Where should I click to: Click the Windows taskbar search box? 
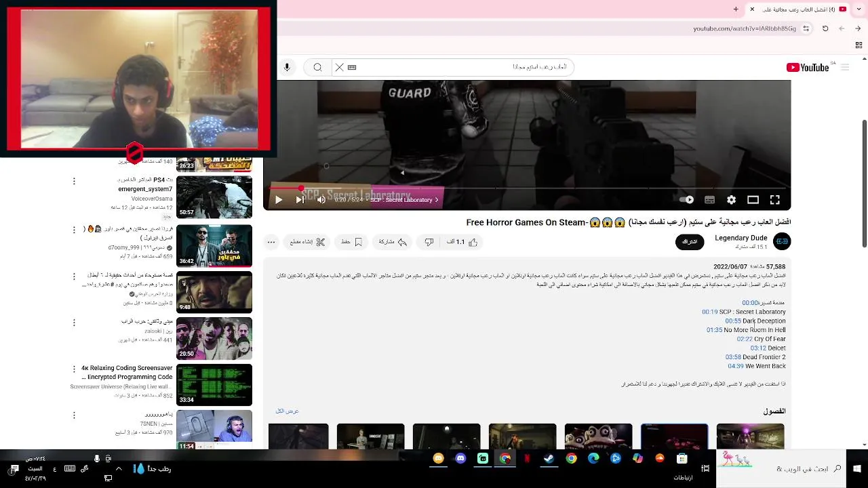pyautogui.click(x=780, y=468)
